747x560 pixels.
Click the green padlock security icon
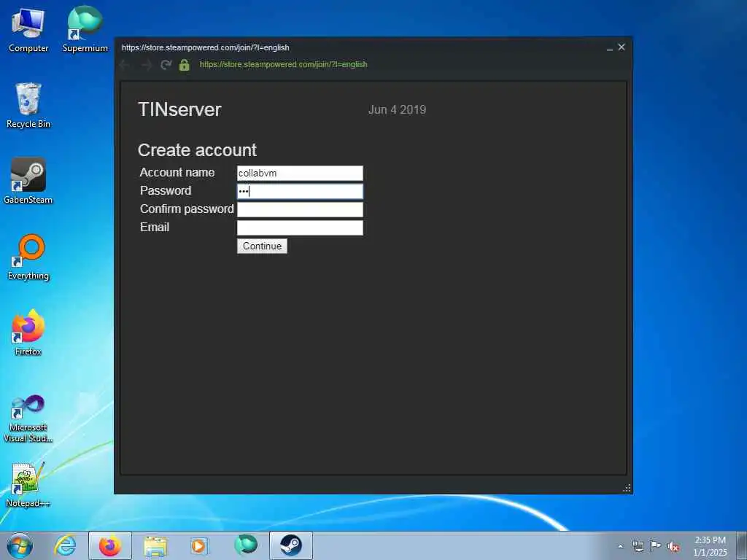point(185,65)
